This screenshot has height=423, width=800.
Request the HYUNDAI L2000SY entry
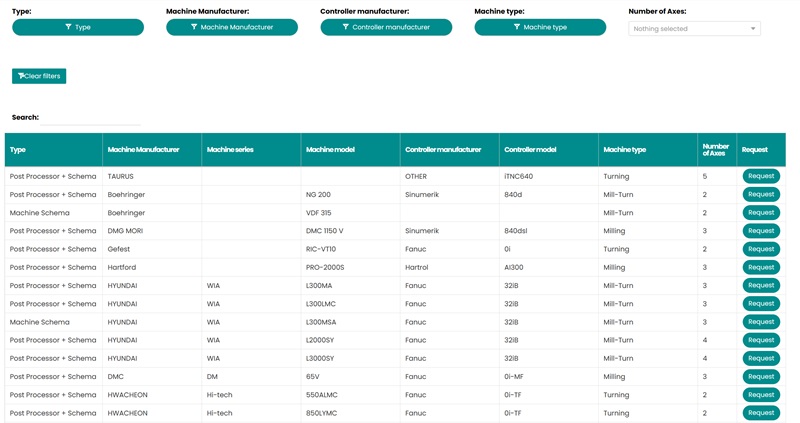click(761, 340)
